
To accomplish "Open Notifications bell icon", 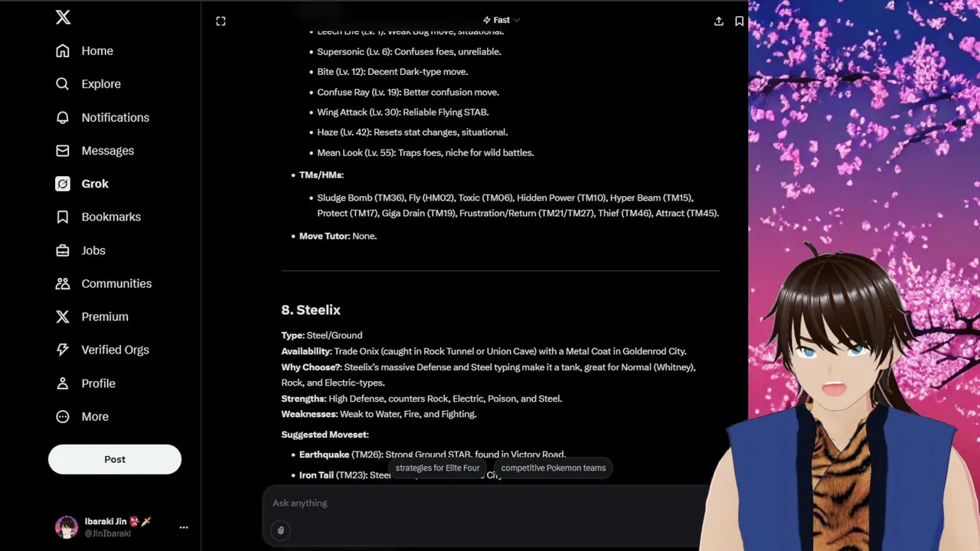I will pyautogui.click(x=63, y=117).
